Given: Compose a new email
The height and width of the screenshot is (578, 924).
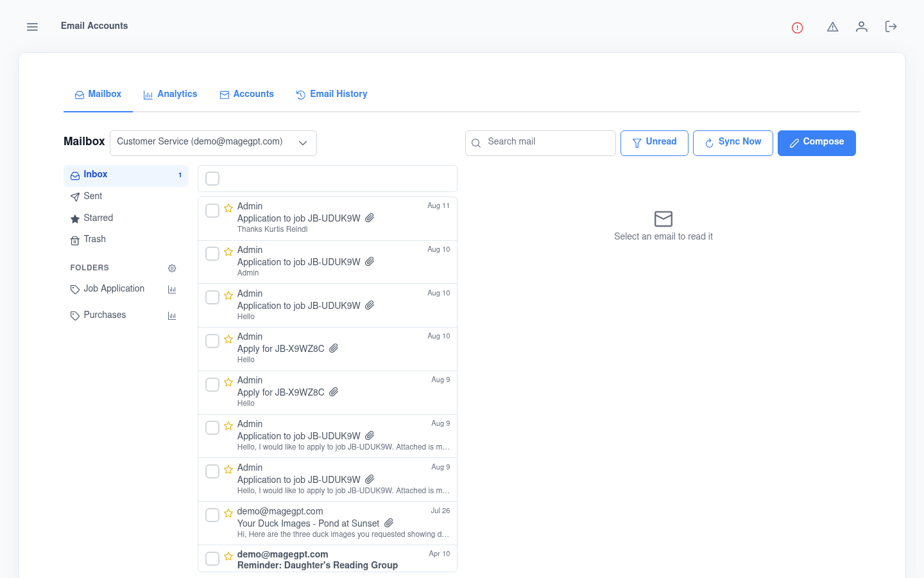Looking at the screenshot, I should (817, 143).
